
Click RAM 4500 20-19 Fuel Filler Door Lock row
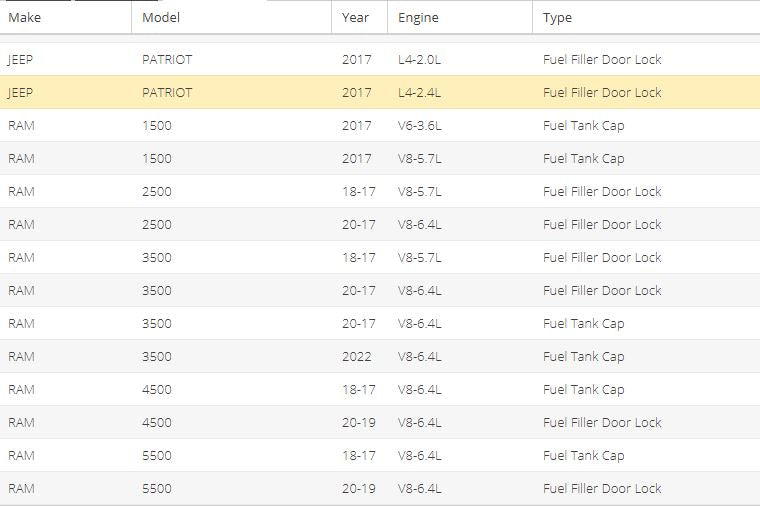click(x=380, y=422)
